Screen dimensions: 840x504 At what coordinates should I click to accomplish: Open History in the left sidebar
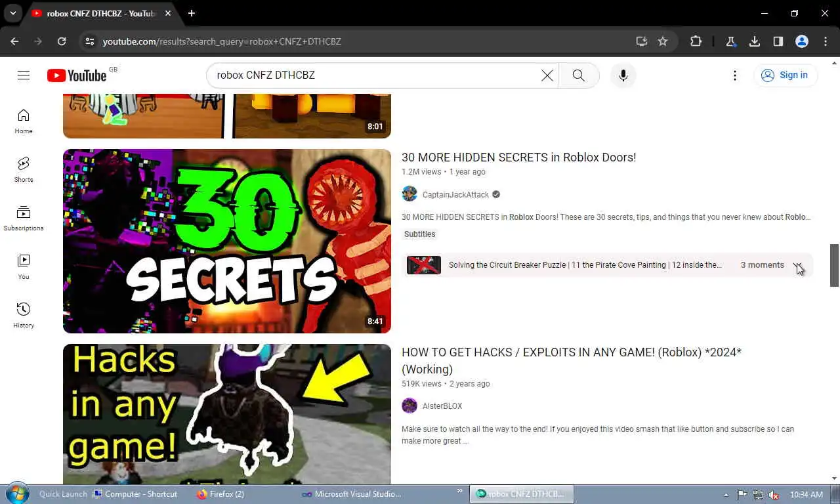[x=24, y=316]
